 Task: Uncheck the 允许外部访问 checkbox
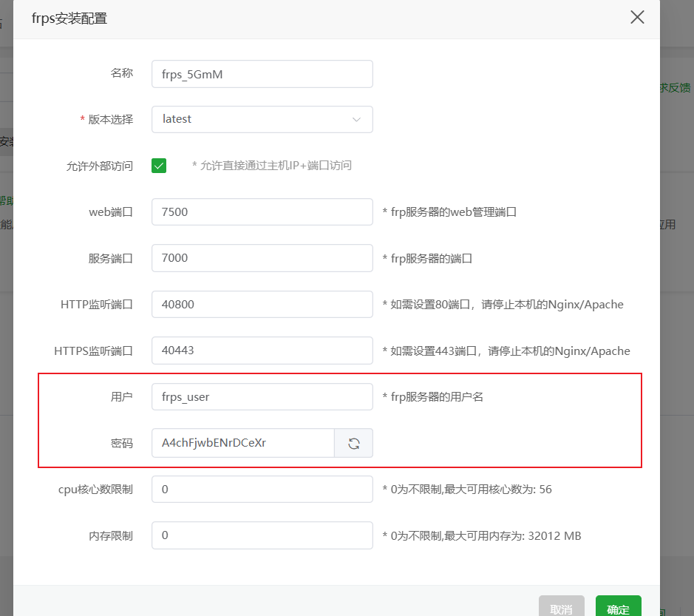159,166
